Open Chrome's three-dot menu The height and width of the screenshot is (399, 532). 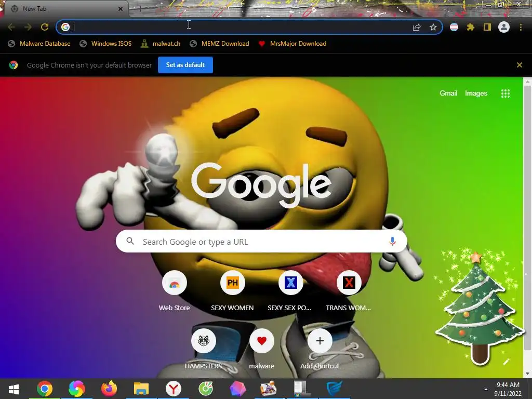pyautogui.click(x=521, y=27)
